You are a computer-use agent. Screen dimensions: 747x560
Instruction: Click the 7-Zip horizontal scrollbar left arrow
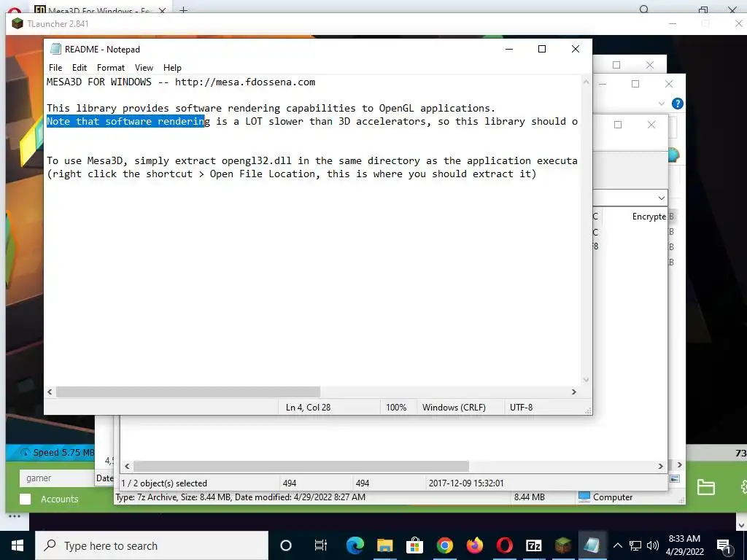(x=127, y=466)
